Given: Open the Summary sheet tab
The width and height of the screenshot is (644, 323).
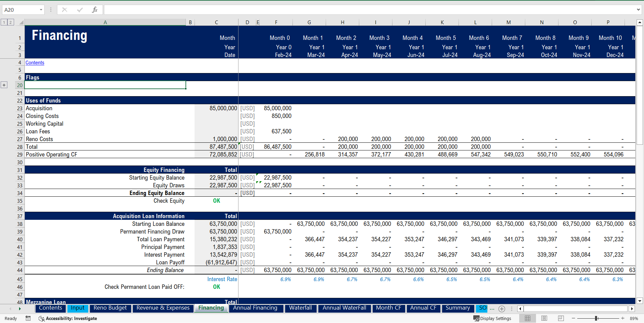Looking at the screenshot, I should (x=458, y=308).
